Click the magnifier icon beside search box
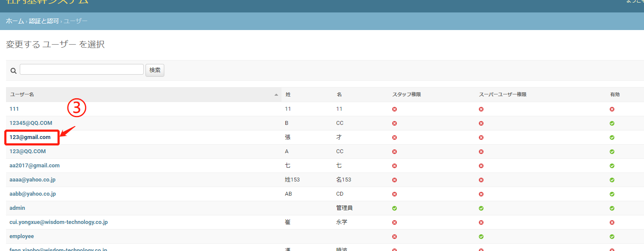 point(13,71)
